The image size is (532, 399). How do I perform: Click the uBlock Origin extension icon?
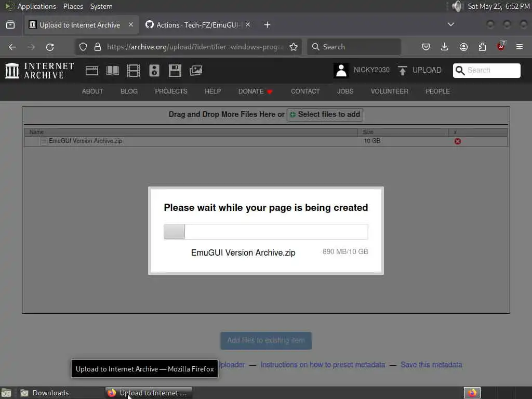(x=501, y=46)
